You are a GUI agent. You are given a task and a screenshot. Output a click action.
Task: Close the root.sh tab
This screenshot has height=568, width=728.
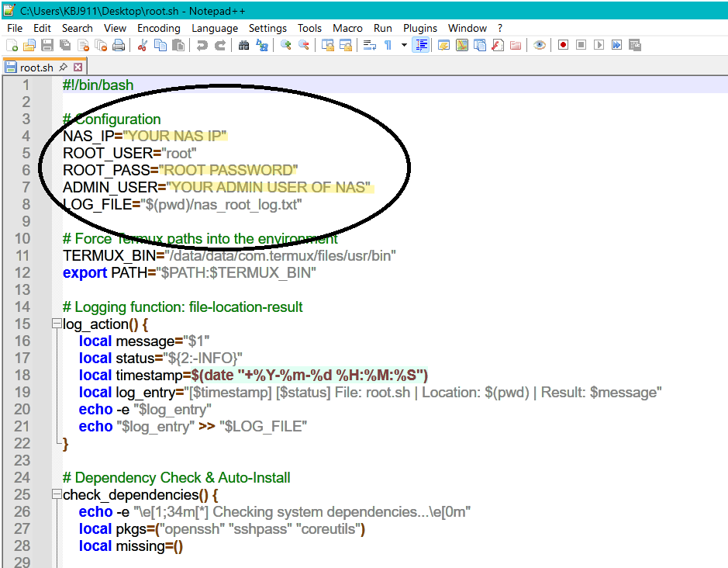click(x=77, y=68)
